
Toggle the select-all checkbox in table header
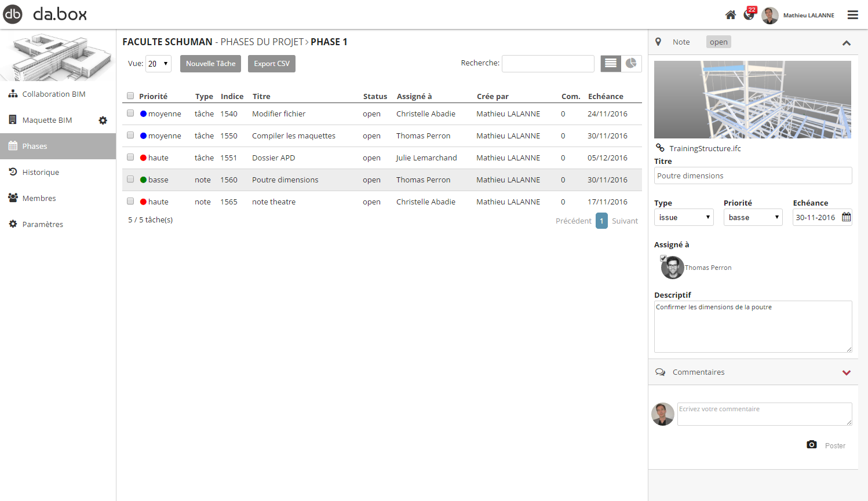(x=130, y=96)
